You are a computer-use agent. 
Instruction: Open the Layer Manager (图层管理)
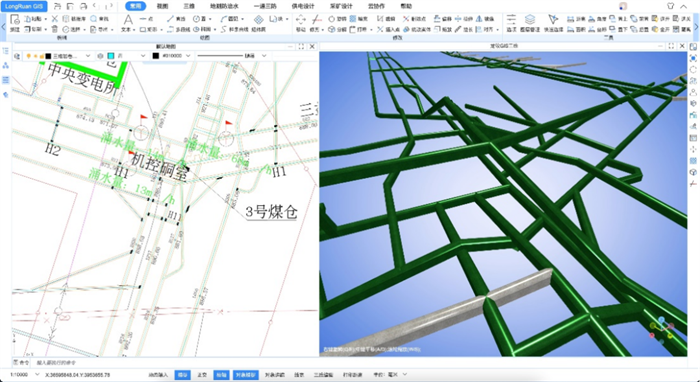click(x=530, y=23)
